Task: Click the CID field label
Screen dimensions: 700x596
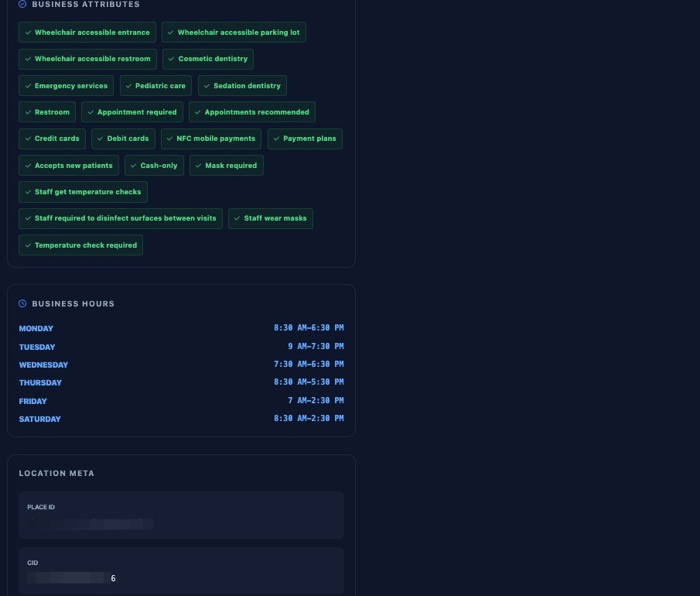Action: tap(32, 563)
